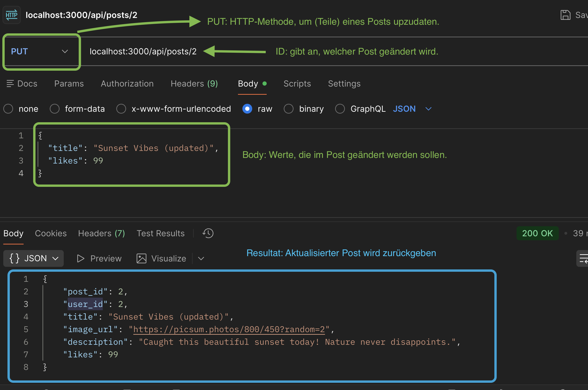Open the Test Results tab

tap(160, 233)
